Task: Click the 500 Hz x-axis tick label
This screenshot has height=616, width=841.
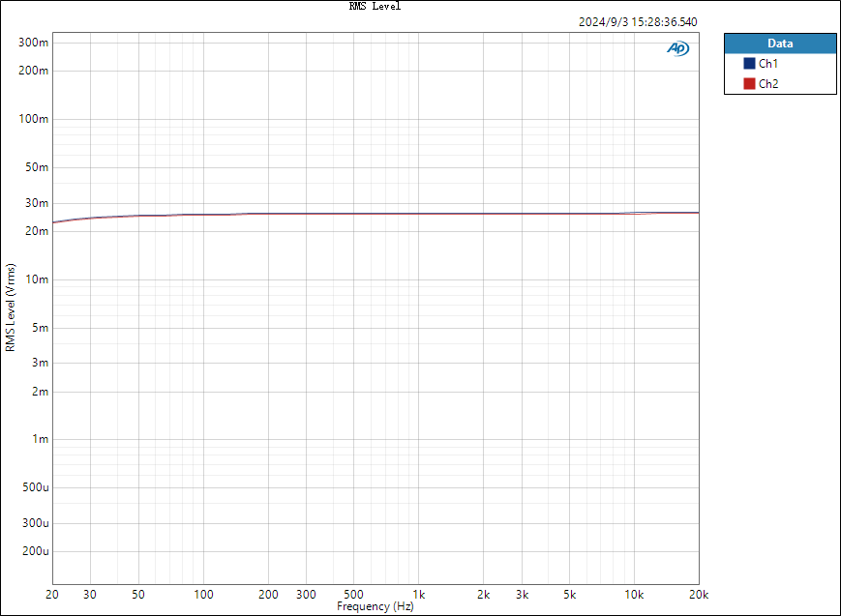Action: tap(353, 595)
